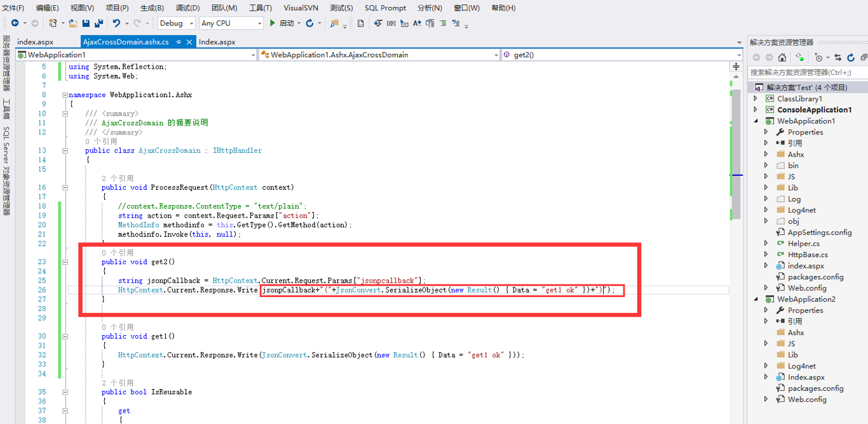Viewport: 868px width, 424px height.
Task: Click the find in files toolbar icon
Action: point(334,23)
